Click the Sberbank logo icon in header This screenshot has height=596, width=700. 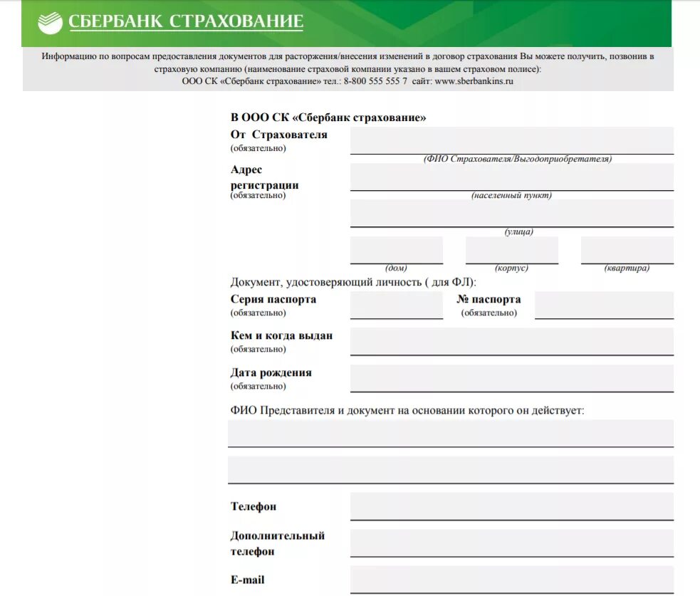click(x=50, y=23)
